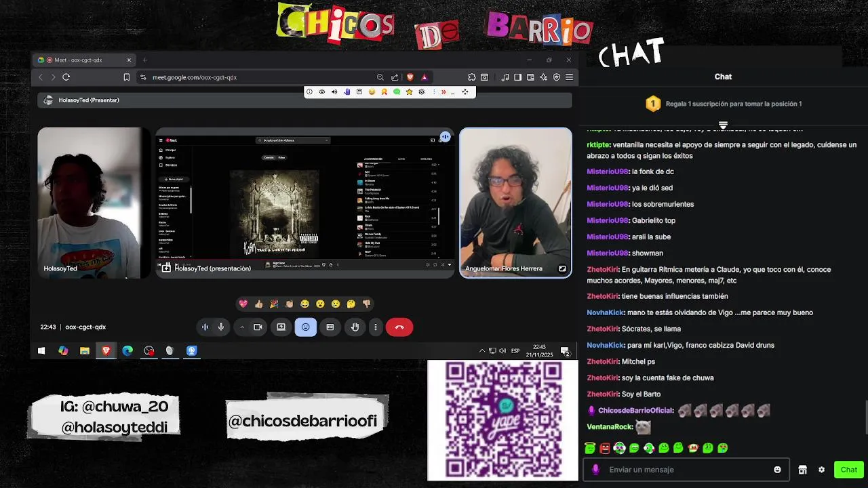Send the party popper reaction
The image size is (868, 488).
click(274, 304)
